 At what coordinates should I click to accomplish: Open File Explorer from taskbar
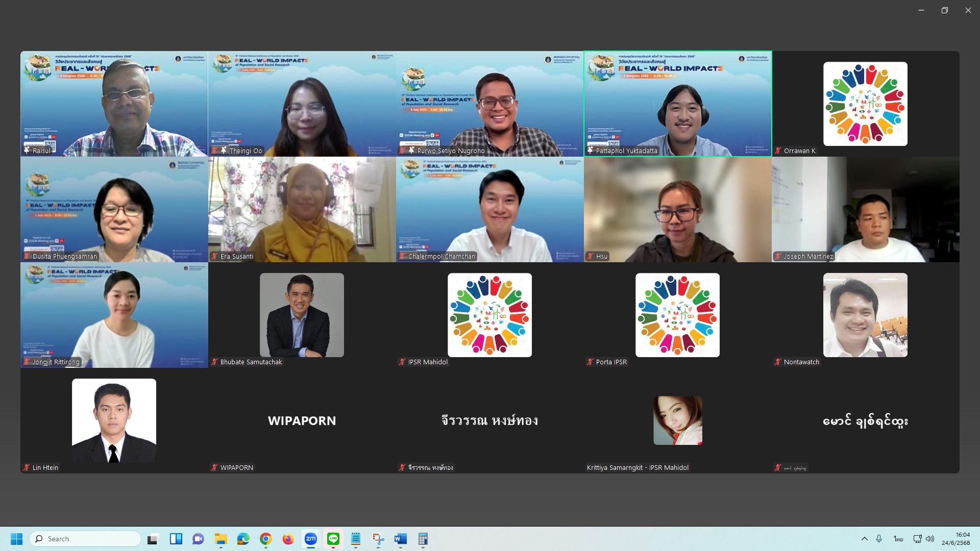[220, 539]
